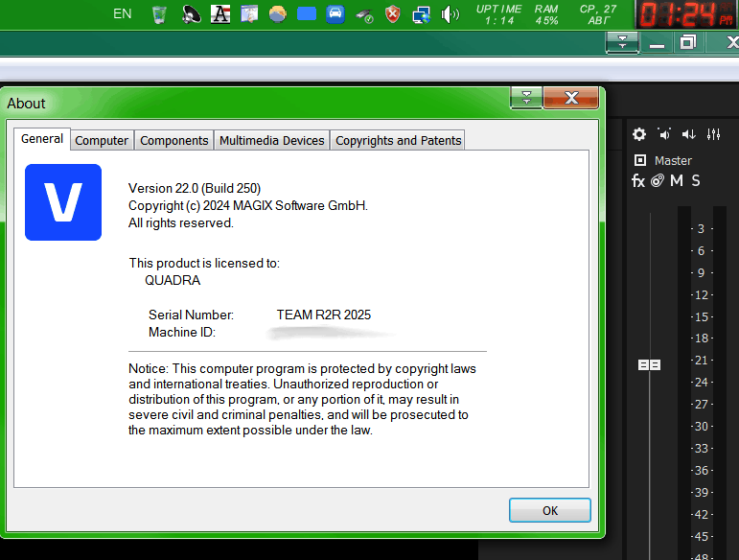Click the Machine ID label
Image resolution: width=739 pixels, height=560 pixels.
click(182, 332)
